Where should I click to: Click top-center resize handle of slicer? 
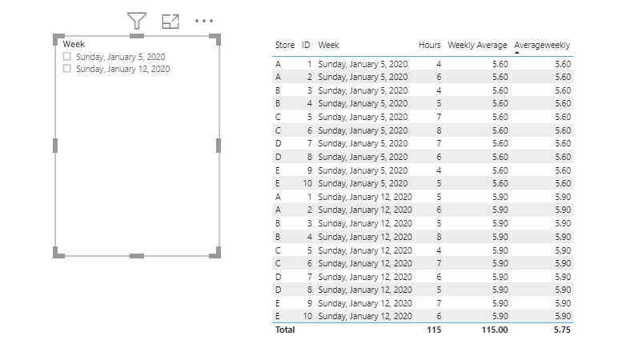(137, 36)
